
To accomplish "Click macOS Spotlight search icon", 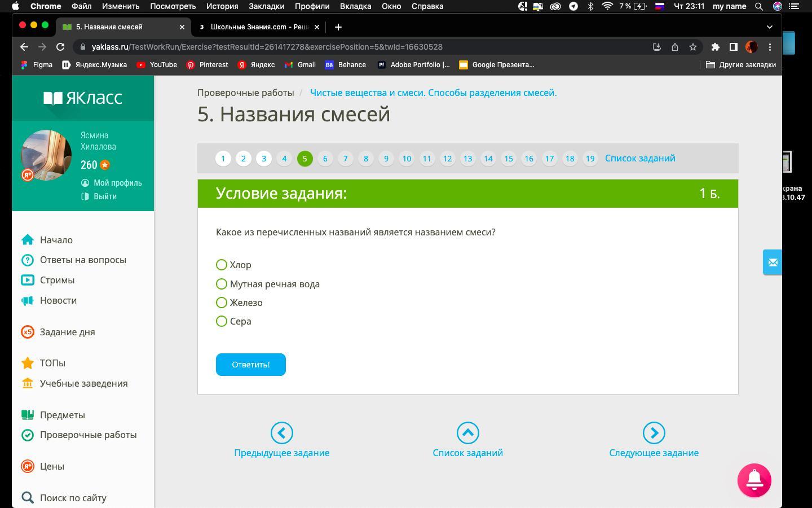I will coord(759,6).
